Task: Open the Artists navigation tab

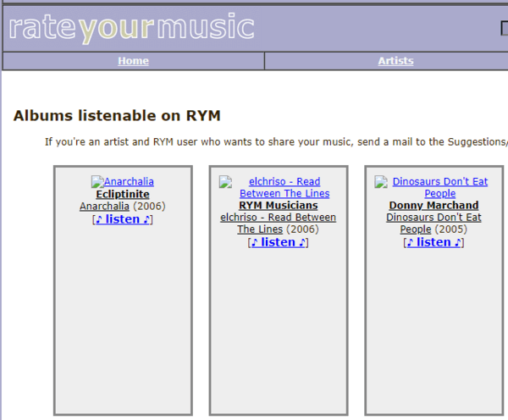Action: (x=395, y=61)
